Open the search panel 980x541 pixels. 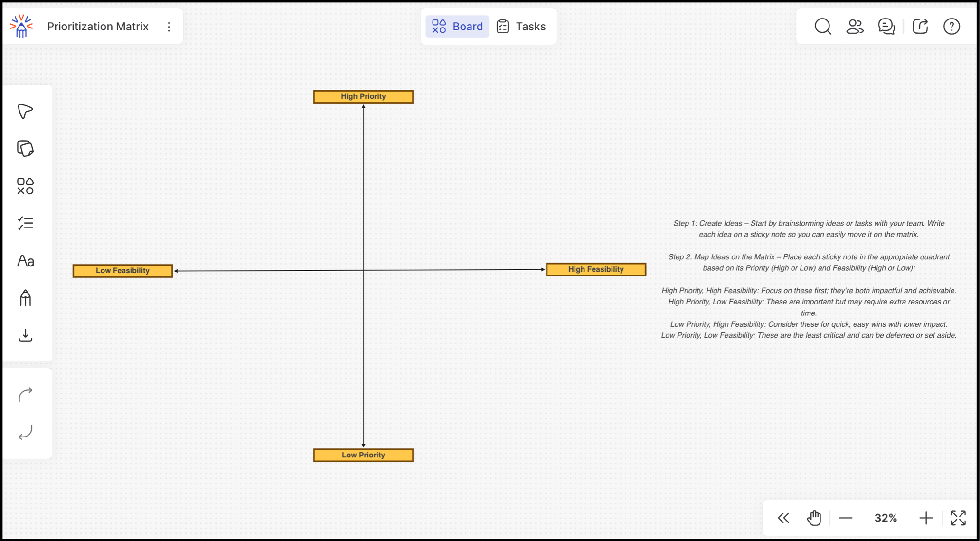coord(823,27)
